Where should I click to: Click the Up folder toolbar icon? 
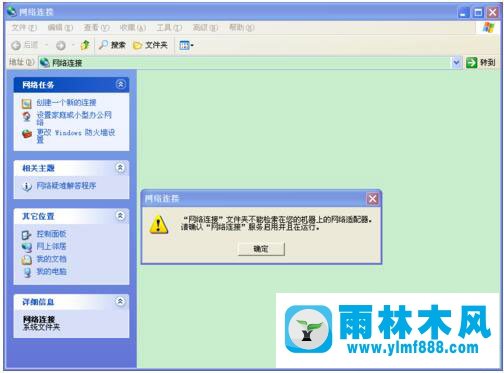point(85,45)
